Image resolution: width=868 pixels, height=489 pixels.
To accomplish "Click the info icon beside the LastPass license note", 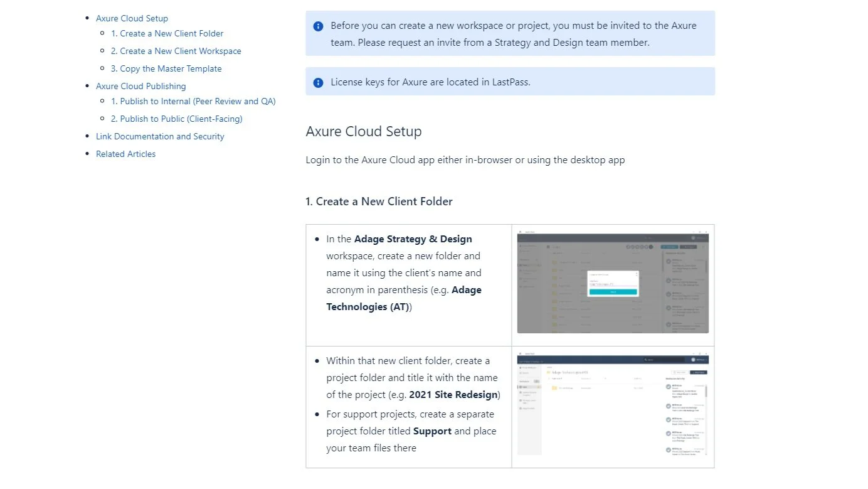I will click(x=318, y=82).
